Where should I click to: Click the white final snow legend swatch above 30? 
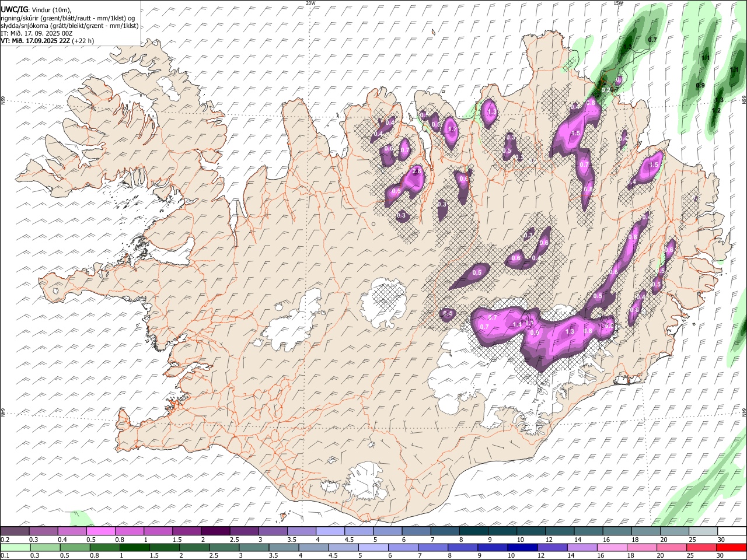click(732, 531)
